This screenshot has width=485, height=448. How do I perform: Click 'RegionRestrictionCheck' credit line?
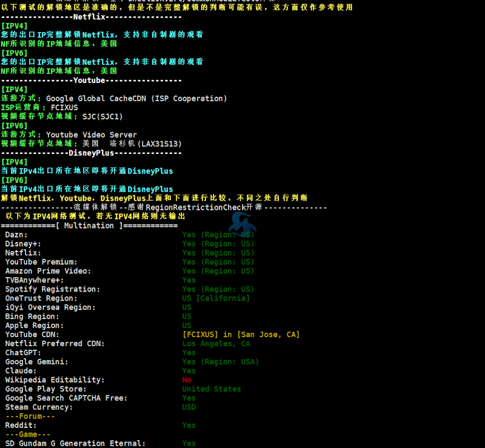164,207
